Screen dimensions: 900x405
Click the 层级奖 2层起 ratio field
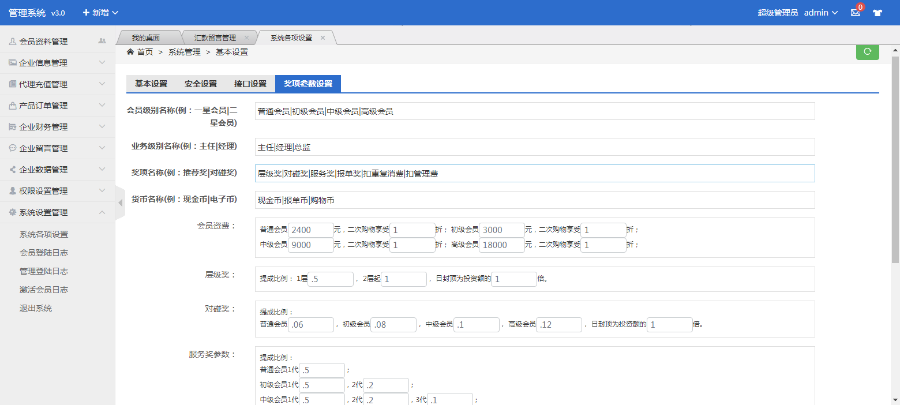404,279
